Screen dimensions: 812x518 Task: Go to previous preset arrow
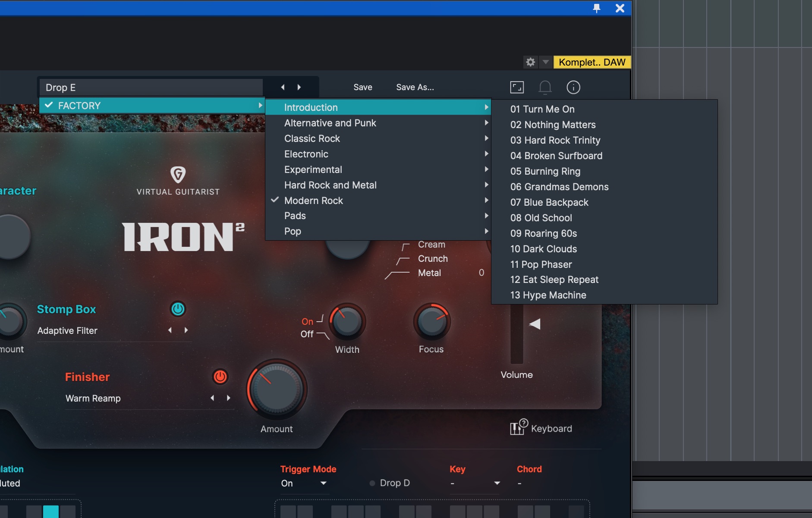click(x=283, y=87)
